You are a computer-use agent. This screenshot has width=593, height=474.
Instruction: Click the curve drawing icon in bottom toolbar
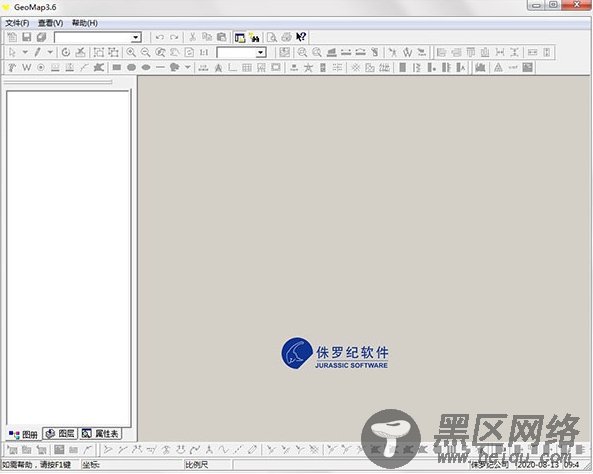[224, 450]
